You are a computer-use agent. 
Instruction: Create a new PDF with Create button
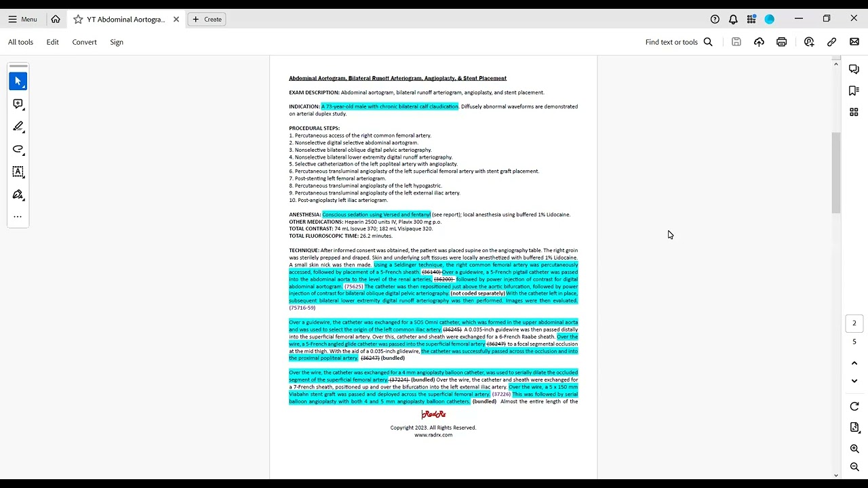(207, 19)
